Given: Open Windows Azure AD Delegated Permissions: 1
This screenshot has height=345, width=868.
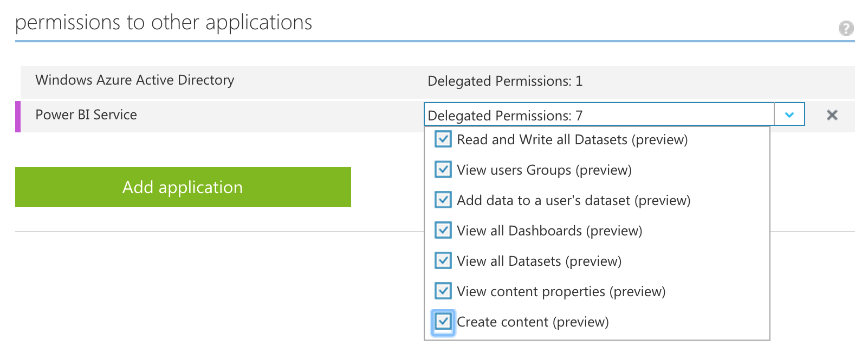Looking at the screenshot, I should 505,81.
